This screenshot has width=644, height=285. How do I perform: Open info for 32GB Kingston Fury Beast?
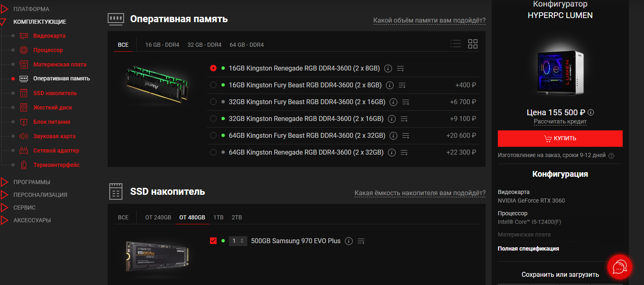[393, 102]
